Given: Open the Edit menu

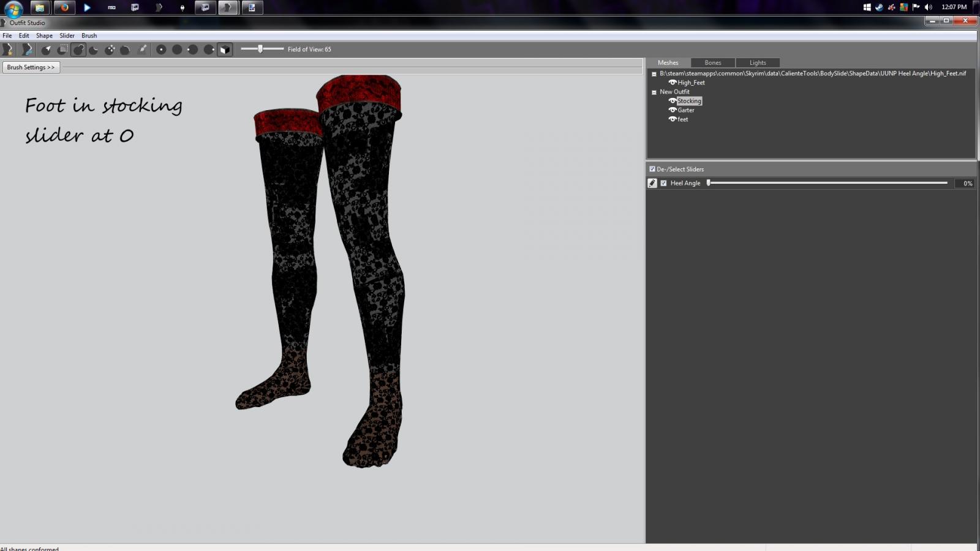Looking at the screenshot, I should 24,36.
